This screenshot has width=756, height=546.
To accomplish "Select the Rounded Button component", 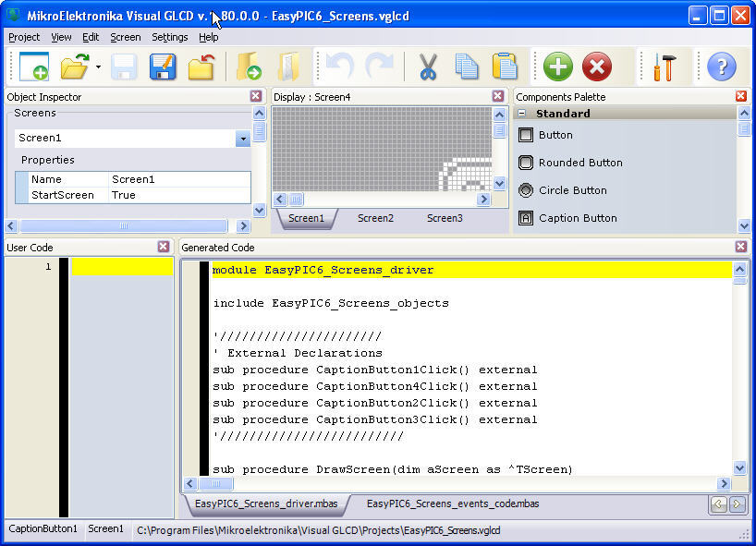I will click(570, 162).
